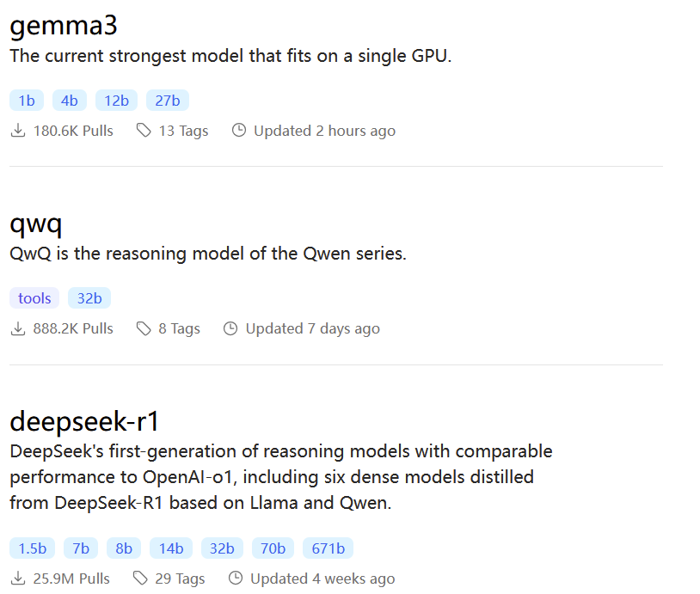
Task: Click the clock icon near Updated 7 days ago
Action: (230, 328)
